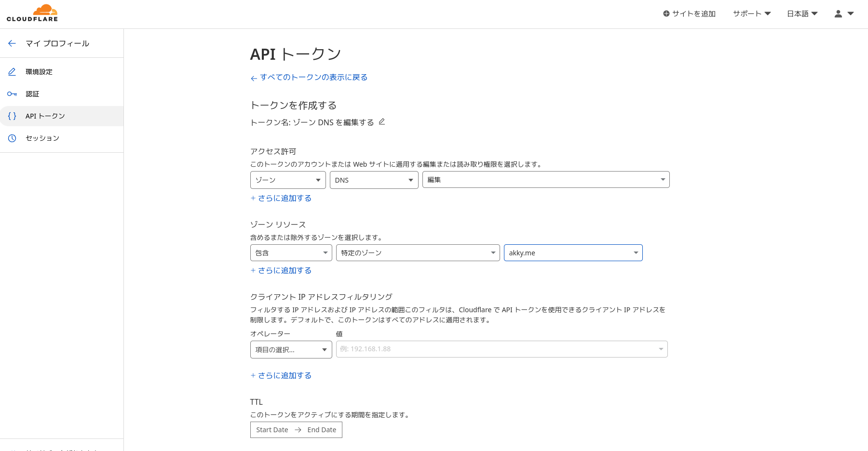This screenshot has height=451, width=868.
Task: Open the ゾーン permission type dropdown
Action: coord(288,180)
